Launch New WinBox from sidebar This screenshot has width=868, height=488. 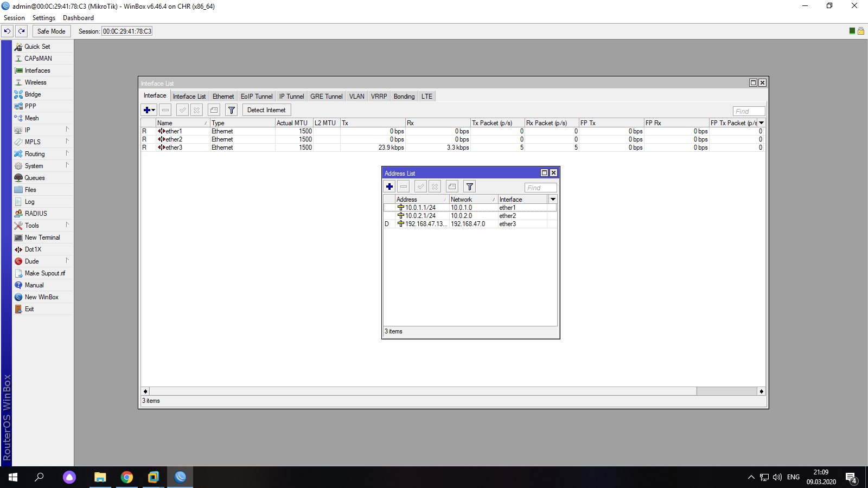tap(43, 297)
